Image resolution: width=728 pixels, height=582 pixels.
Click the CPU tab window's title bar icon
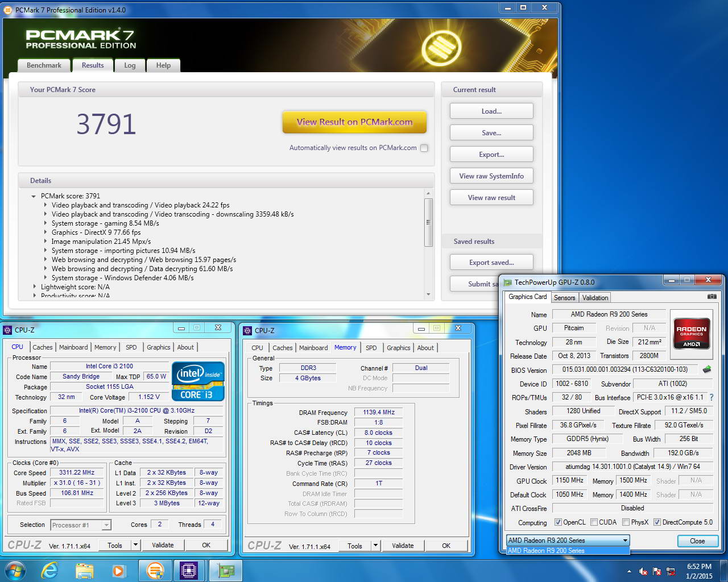point(8,330)
